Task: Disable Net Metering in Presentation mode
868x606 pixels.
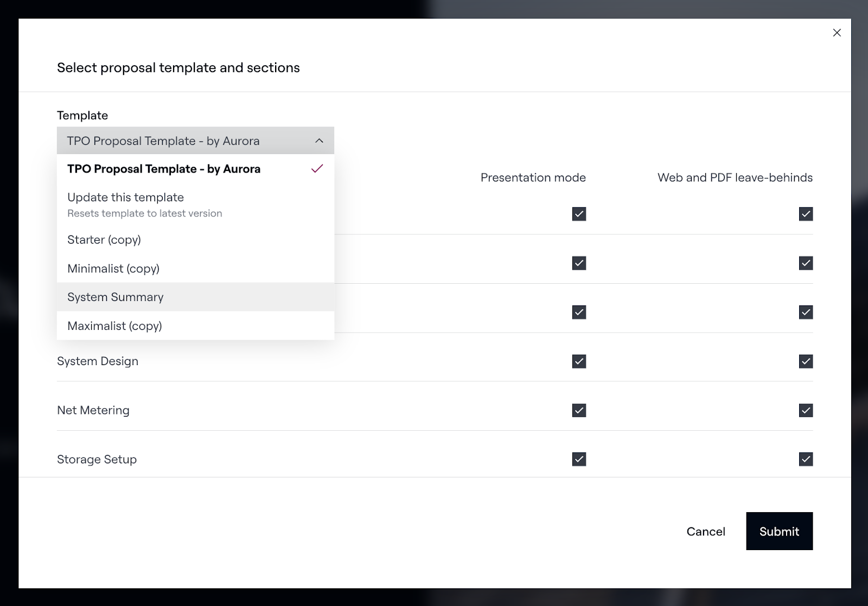Action: [x=579, y=411]
